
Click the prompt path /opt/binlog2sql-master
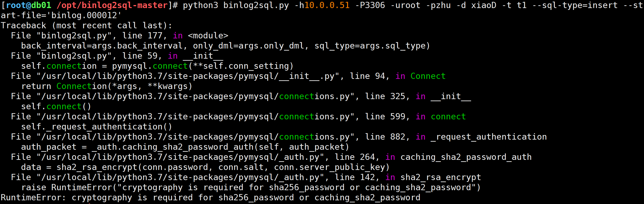tap(112, 5)
